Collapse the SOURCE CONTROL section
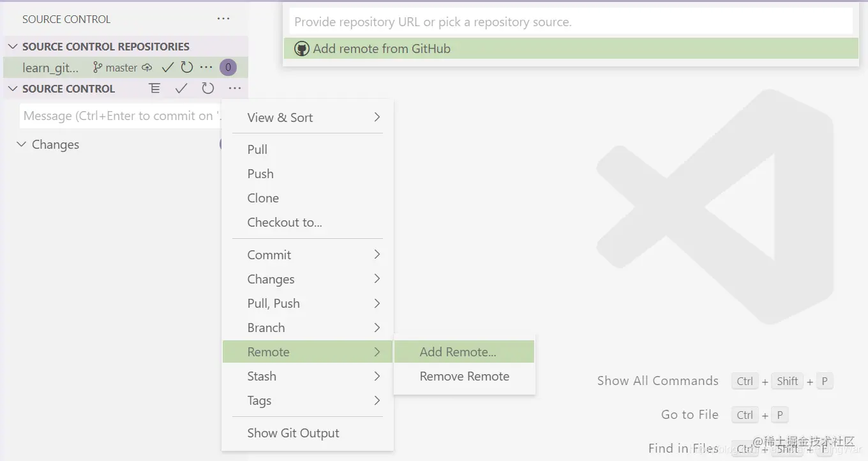 pyautogui.click(x=13, y=89)
